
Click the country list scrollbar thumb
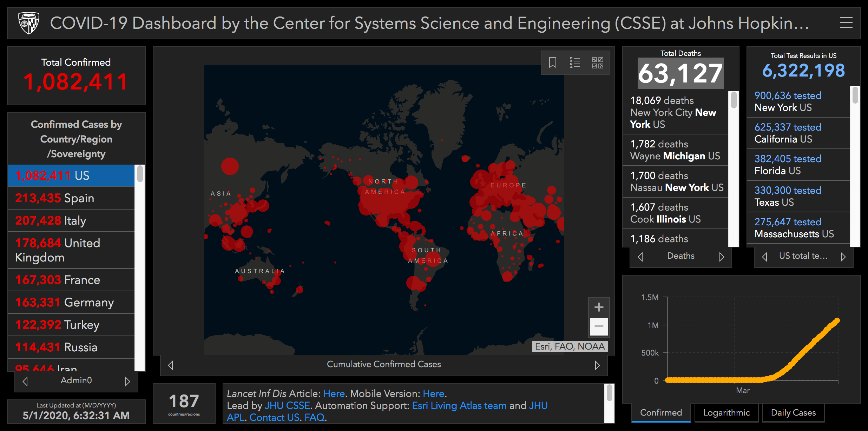pos(140,174)
